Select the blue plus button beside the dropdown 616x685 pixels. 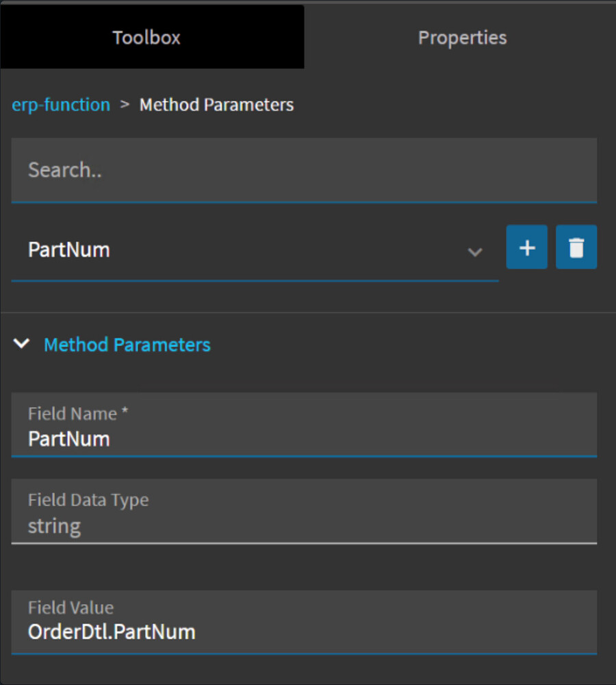tap(526, 247)
